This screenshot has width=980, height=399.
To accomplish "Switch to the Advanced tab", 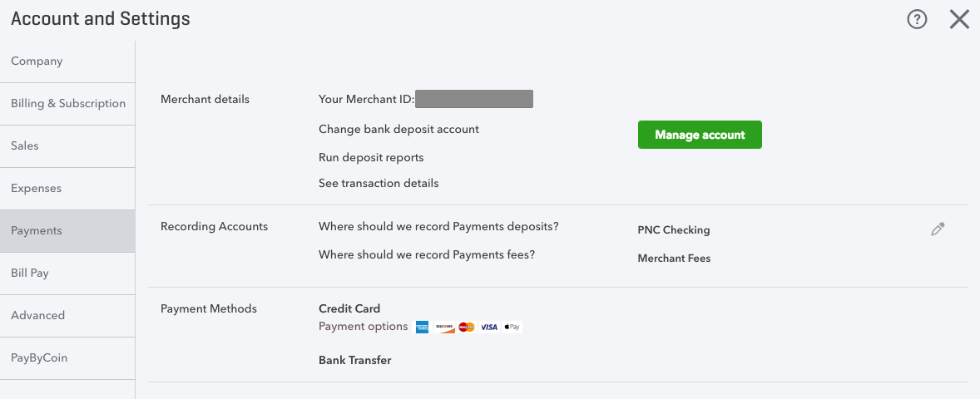I will click(x=67, y=316).
